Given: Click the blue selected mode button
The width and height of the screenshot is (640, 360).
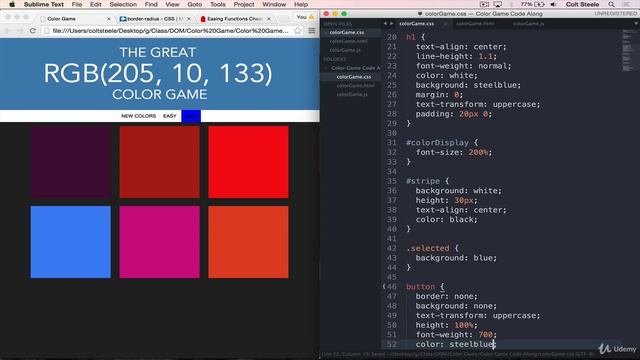Looking at the screenshot, I should [x=191, y=116].
